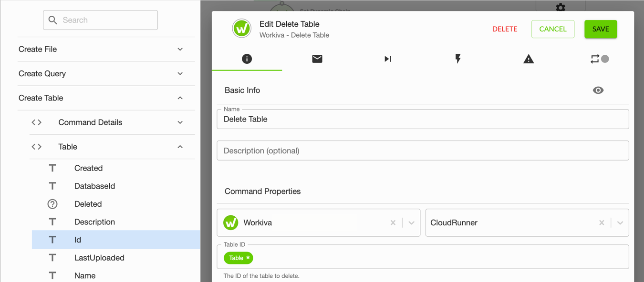Viewport: 644px width, 282px height.
Task: Click the Workiva logo in dialog header
Action: [x=242, y=29]
